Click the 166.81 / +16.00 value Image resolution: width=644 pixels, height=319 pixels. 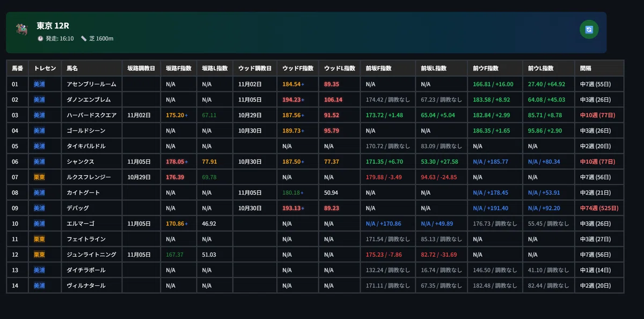pyautogui.click(x=493, y=84)
